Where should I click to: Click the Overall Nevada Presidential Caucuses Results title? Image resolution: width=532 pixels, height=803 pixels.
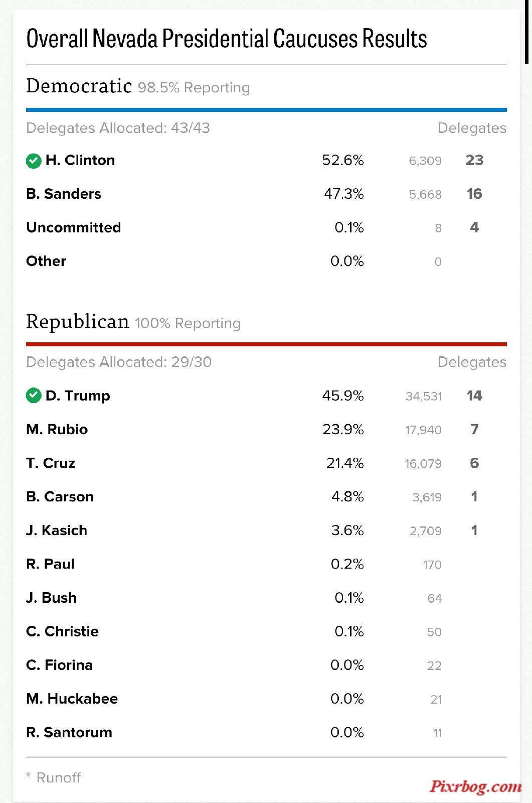click(227, 39)
